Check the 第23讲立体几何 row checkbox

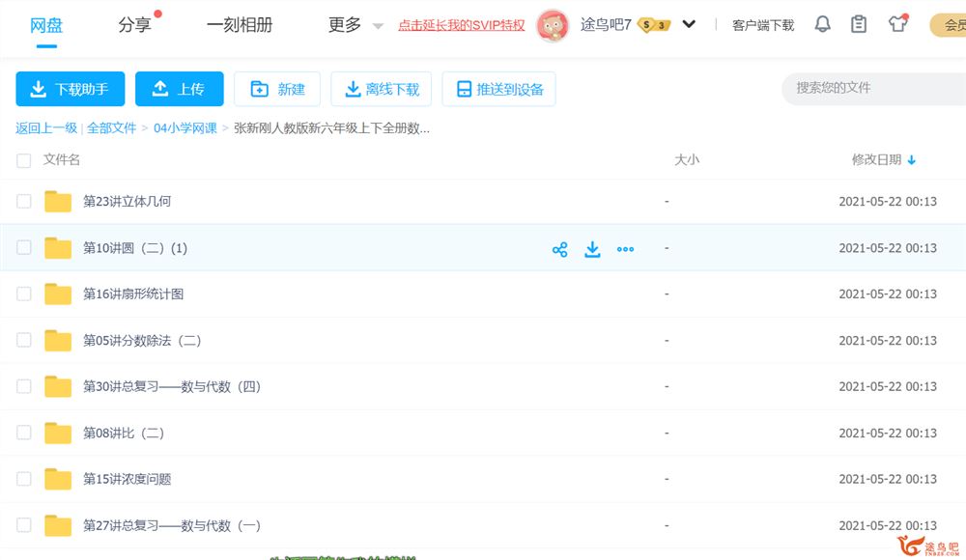[23, 202]
